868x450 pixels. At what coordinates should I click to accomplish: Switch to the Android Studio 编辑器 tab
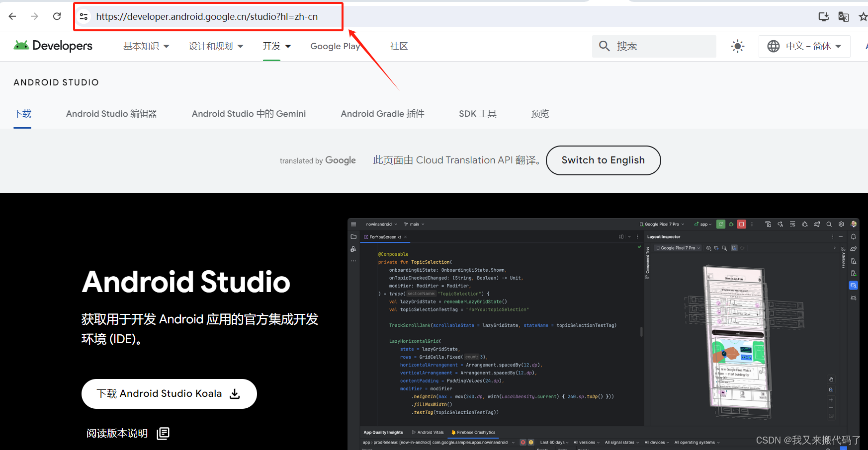[x=111, y=114]
